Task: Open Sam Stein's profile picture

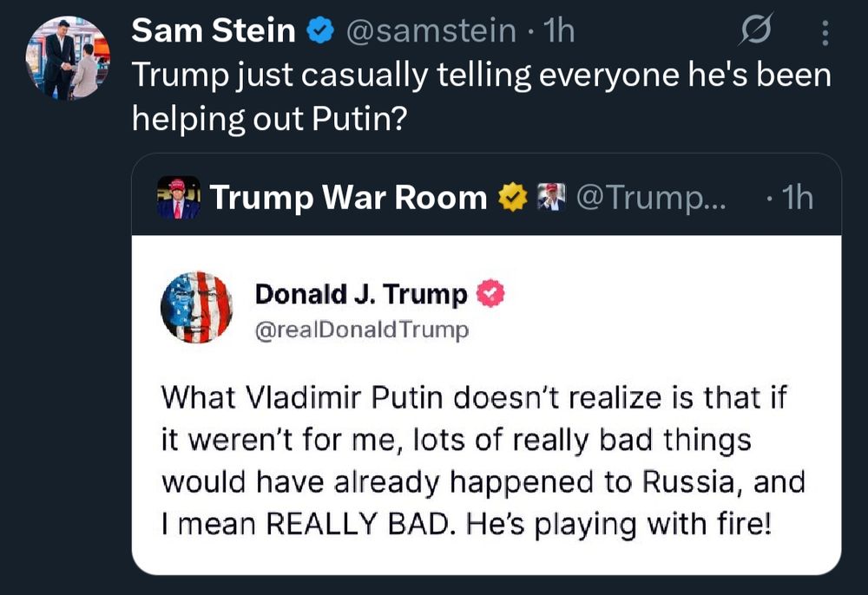Action: [x=68, y=59]
